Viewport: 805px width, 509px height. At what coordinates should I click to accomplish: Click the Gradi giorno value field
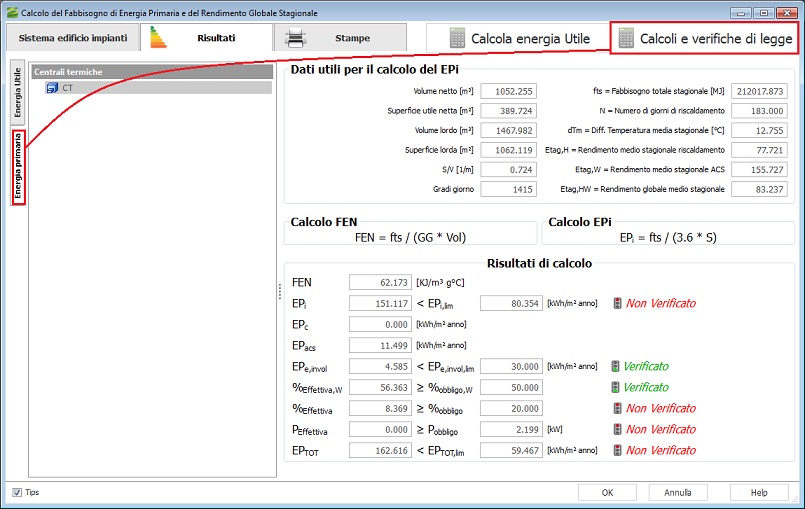pyautogui.click(x=510, y=188)
